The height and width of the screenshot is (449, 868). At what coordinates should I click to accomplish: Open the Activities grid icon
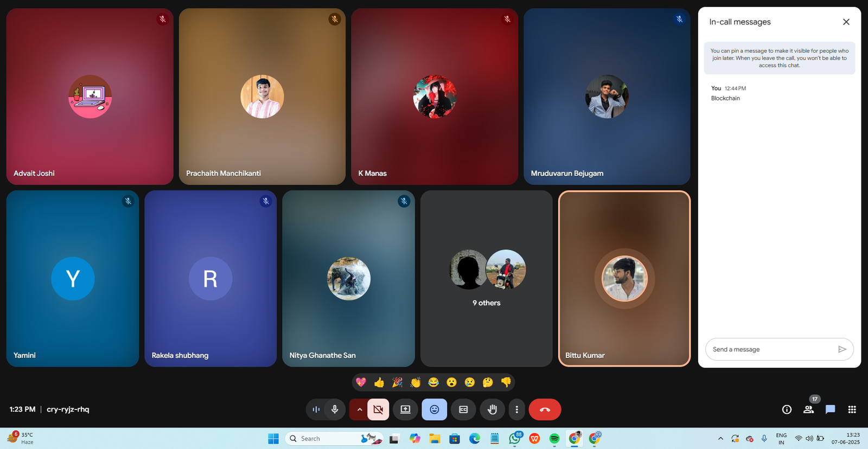point(852,409)
